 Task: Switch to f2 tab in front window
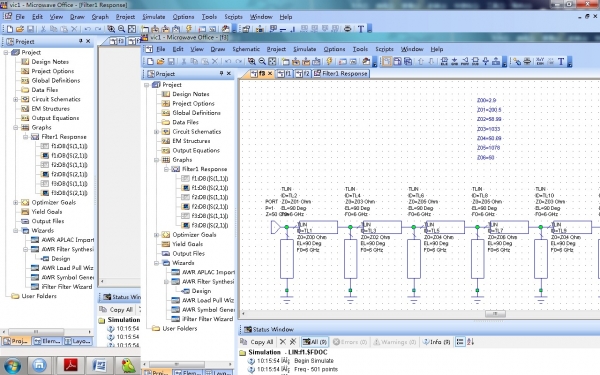click(303, 73)
